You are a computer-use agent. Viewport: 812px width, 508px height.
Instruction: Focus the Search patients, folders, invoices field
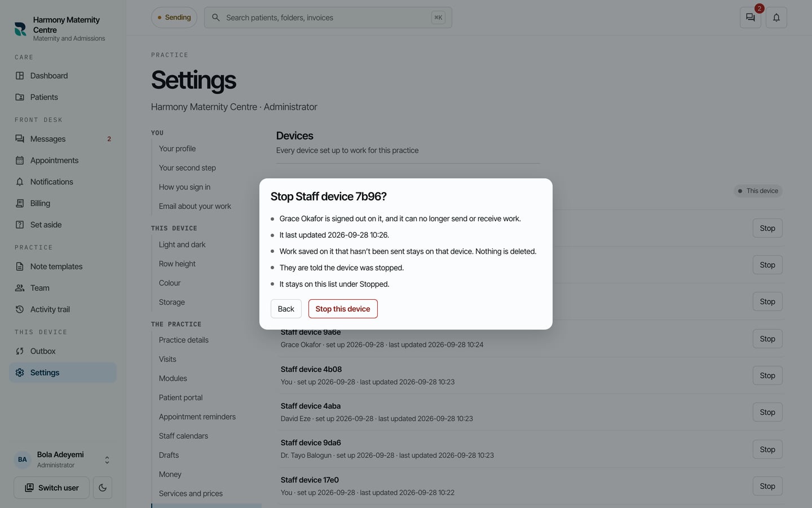point(328,17)
